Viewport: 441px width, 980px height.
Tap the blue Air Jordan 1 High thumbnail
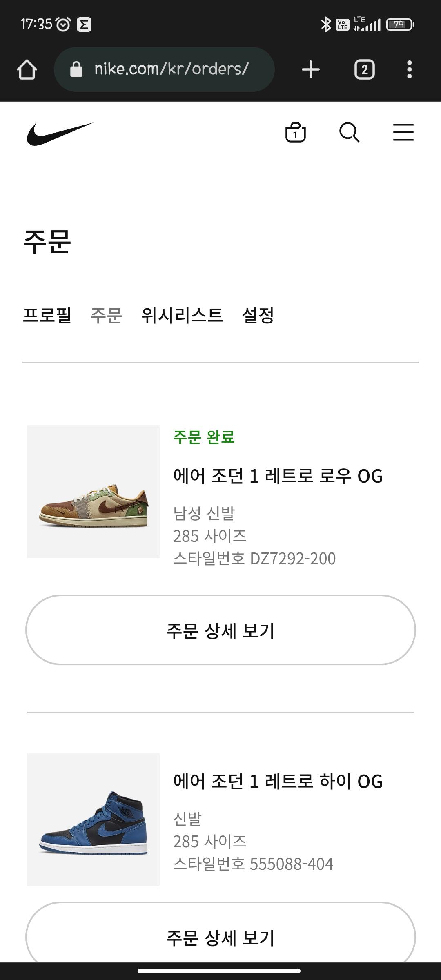[93, 819]
